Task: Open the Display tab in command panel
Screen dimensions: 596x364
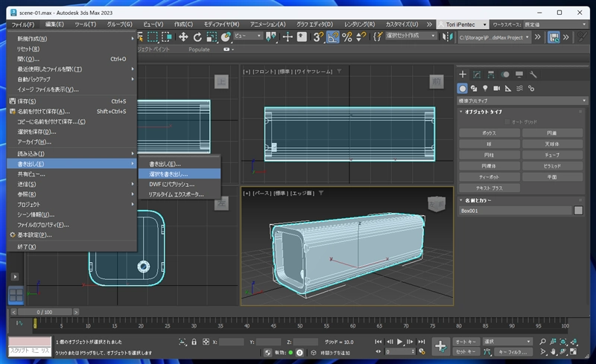Action: click(519, 74)
